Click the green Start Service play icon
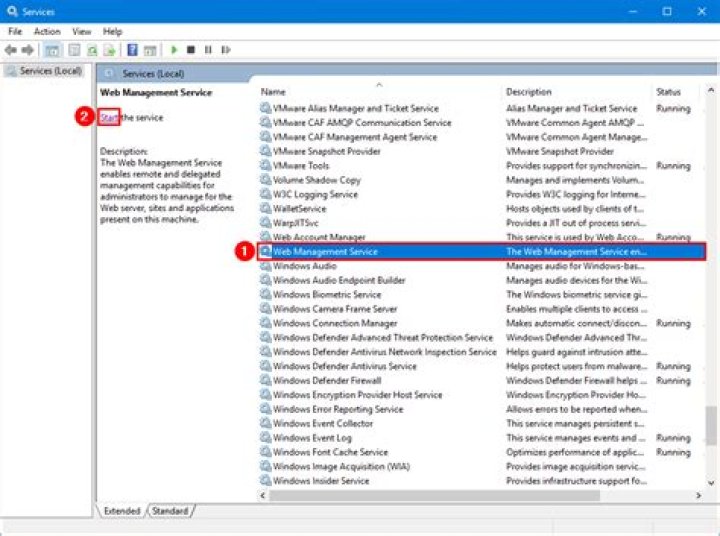720x536 pixels. pyautogui.click(x=174, y=50)
